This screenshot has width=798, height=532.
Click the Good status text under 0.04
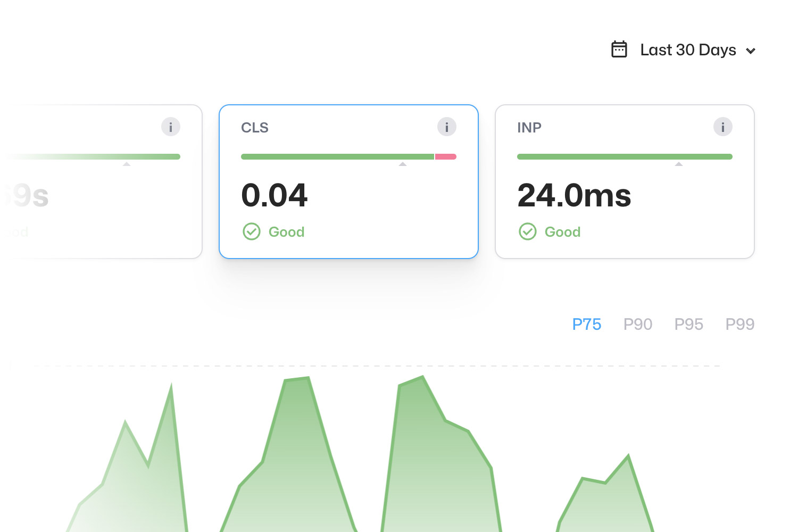tap(287, 232)
